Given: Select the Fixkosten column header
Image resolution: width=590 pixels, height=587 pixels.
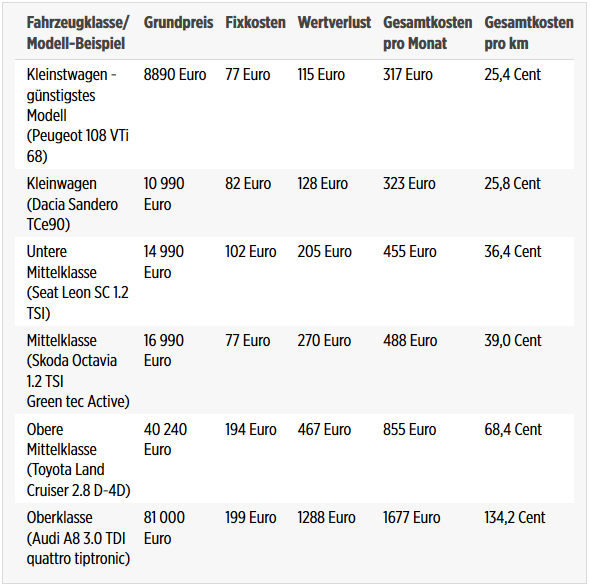Looking at the screenshot, I should click(x=255, y=23).
